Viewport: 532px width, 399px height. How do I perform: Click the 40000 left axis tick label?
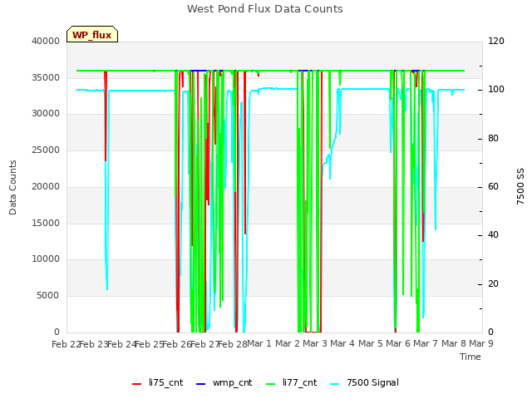coord(46,41)
